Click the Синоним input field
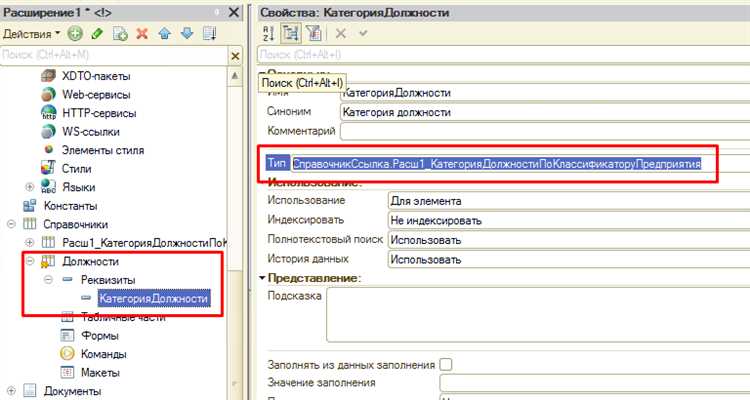The image size is (750, 400). click(x=540, y=111)
